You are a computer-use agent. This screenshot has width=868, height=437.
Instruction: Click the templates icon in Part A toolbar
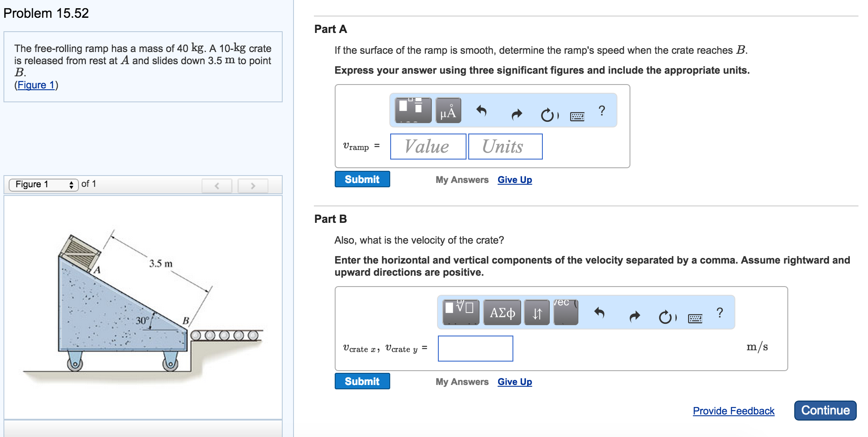coord(413,110)
